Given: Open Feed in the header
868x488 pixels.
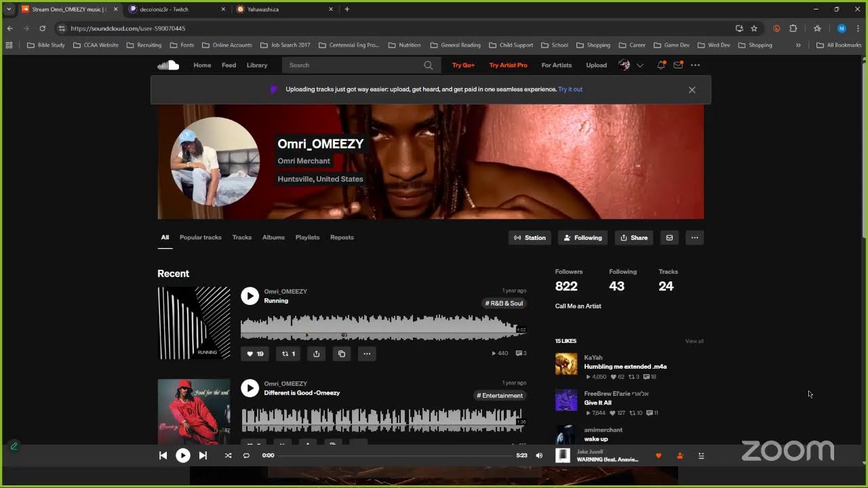Looking at the screenshot, I should coord(229,65).
